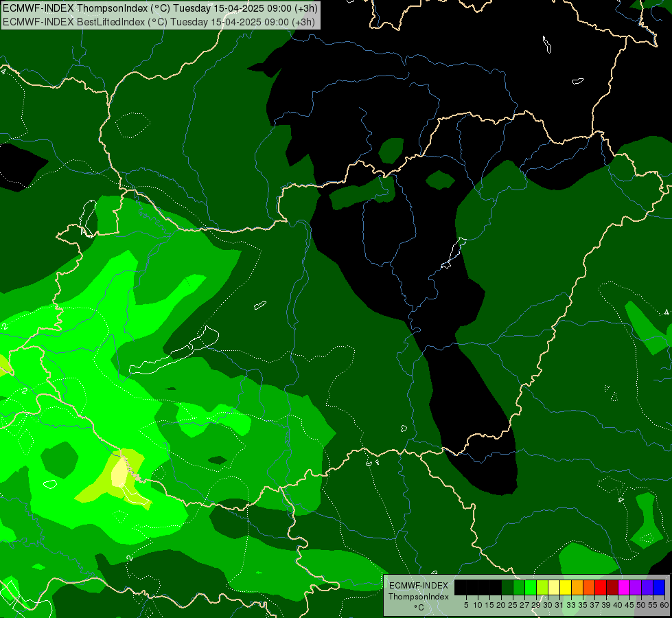The height and width of the screenshot is (618, 672).
Task: Select the blue 55-60 legend swatch
Action: (659, 587)
